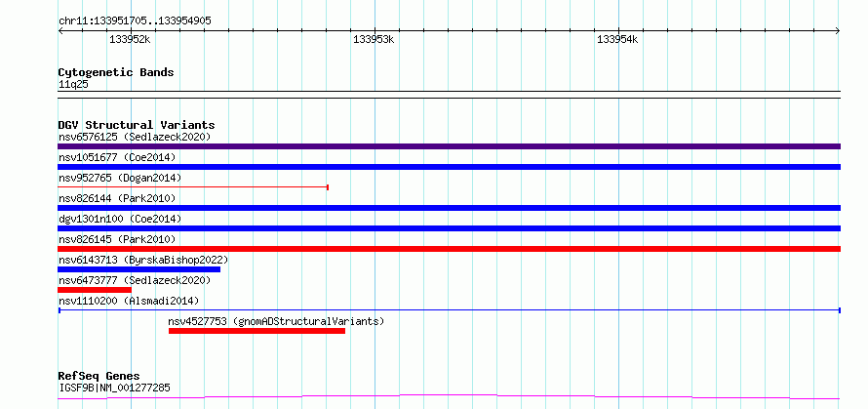
Task: Click IGSF9B|NM_001277285 gene label
Action: coord(114,388)
